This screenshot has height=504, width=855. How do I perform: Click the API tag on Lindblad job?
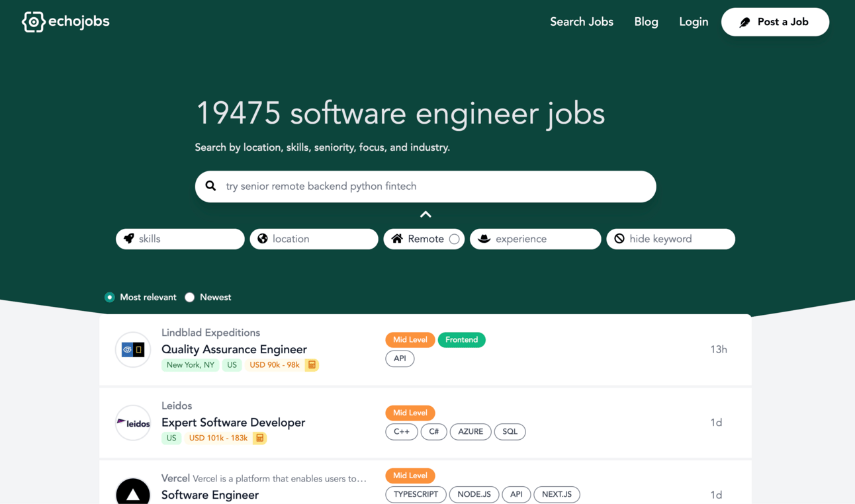click(400, 358)
